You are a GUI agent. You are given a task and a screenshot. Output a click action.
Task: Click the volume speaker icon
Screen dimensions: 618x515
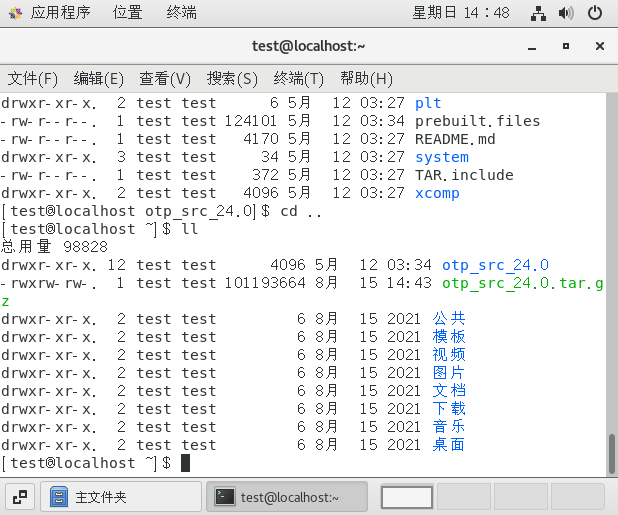click(x=566, y=13)
